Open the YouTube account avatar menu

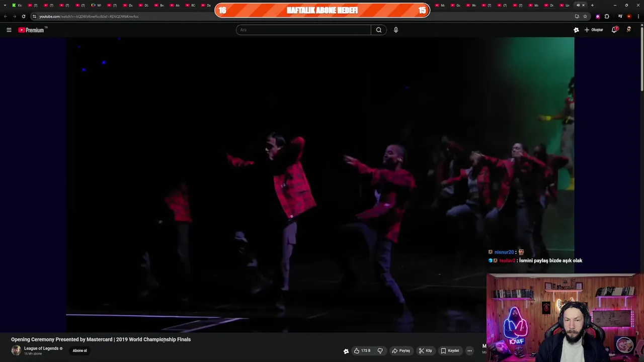pos(628,30)
